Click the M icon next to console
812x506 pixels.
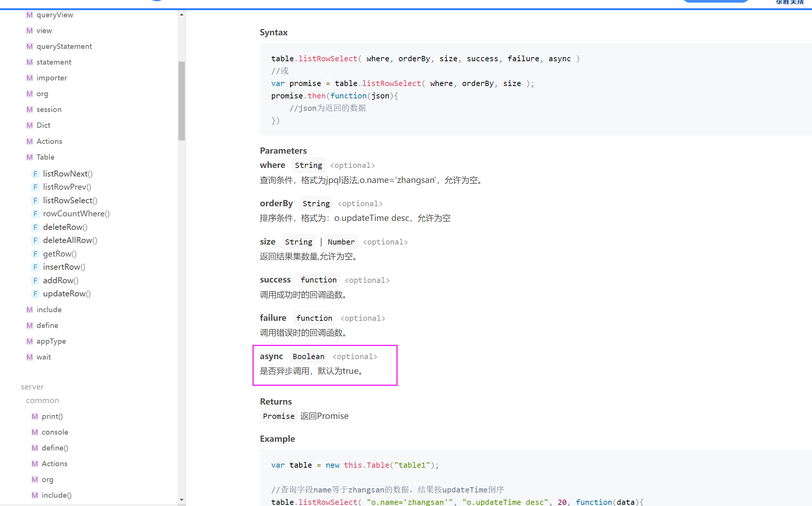point(35,432)
